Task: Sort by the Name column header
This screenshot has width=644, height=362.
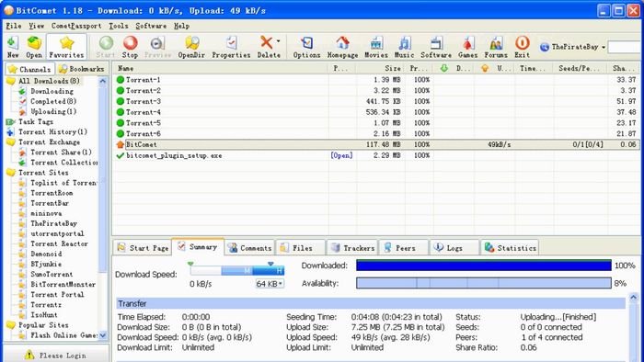Action: [221, 69]
